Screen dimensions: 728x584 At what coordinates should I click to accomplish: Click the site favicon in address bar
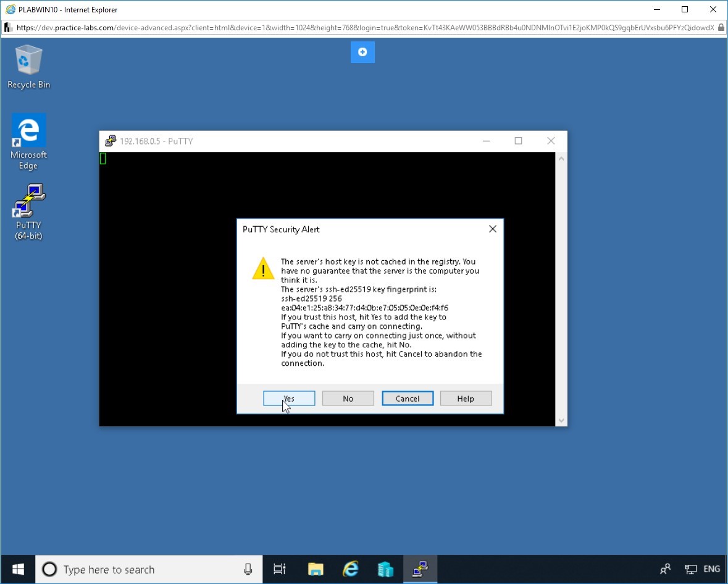click(8, 28)
